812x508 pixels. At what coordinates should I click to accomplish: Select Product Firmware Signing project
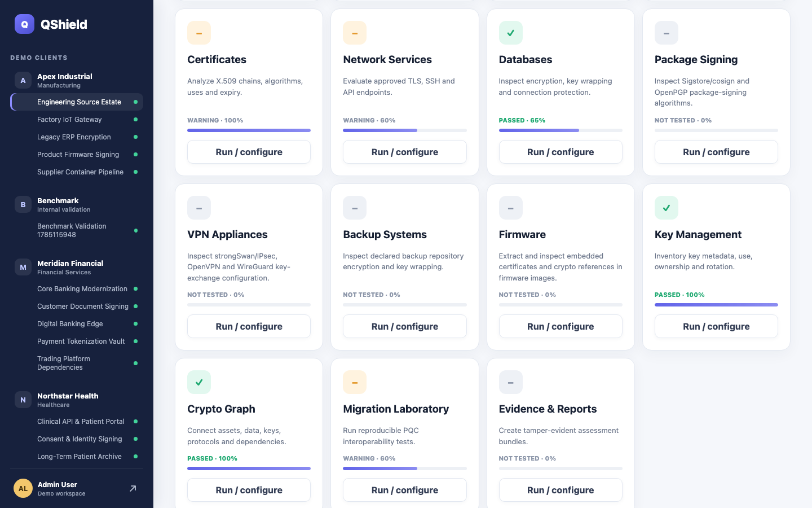point(77,155)
